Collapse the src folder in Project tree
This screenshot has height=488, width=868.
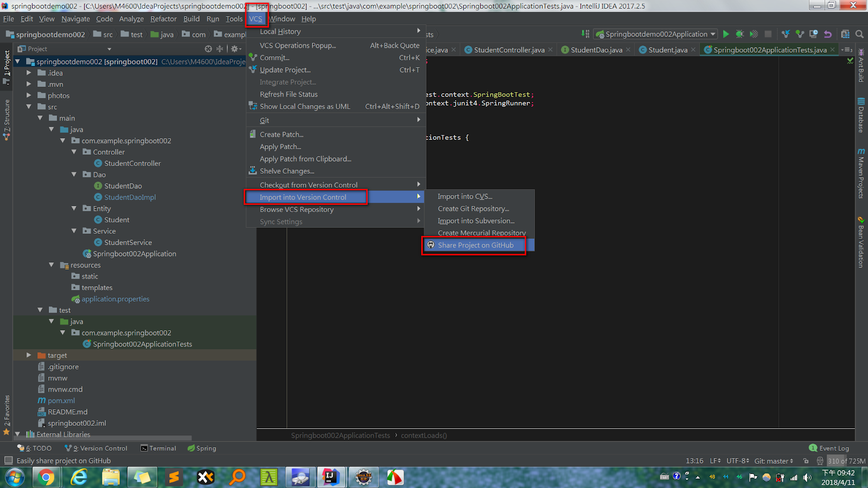pos(29,107)
